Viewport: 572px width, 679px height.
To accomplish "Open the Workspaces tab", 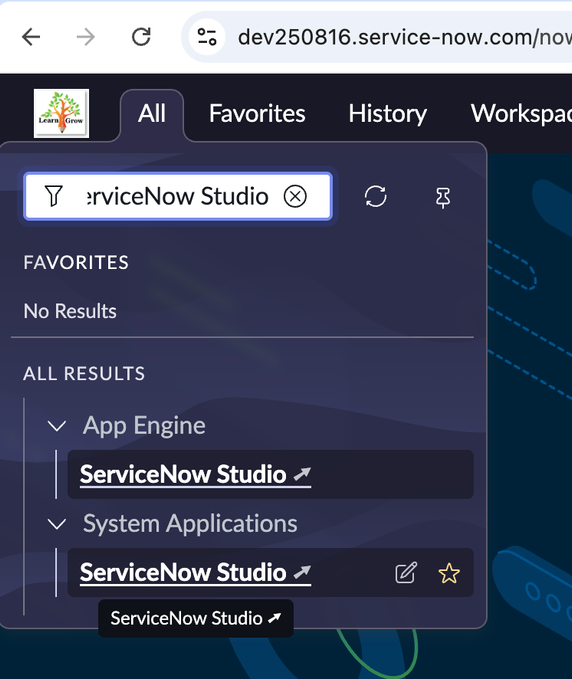I will tap(521, 113).
